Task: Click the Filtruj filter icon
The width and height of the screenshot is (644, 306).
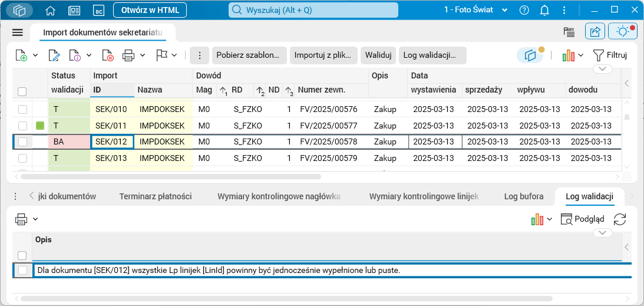Action: pos(610,55)
